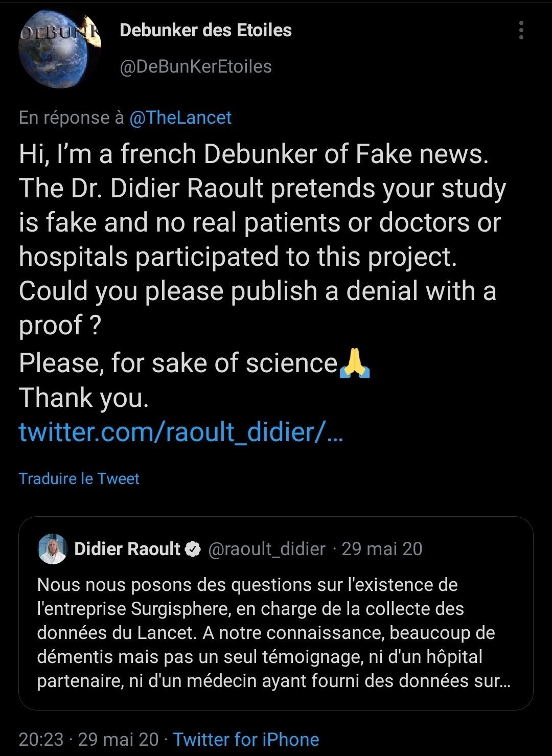Screen dimensions: 552x756
Task: Click Traduire le Tweet
Action: (x=79, y=478)
